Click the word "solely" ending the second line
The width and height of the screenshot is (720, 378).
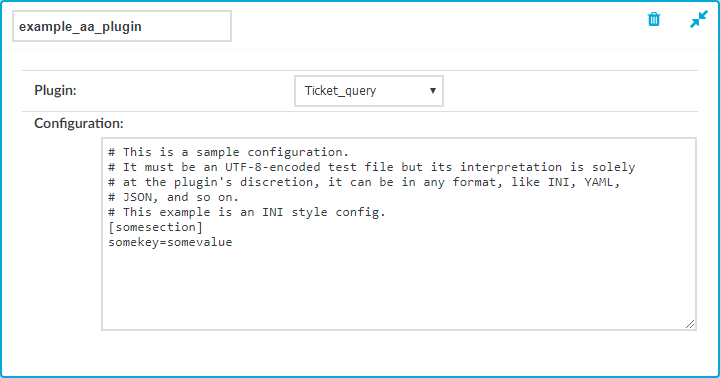pyautogui.click(x=613, y=167)
